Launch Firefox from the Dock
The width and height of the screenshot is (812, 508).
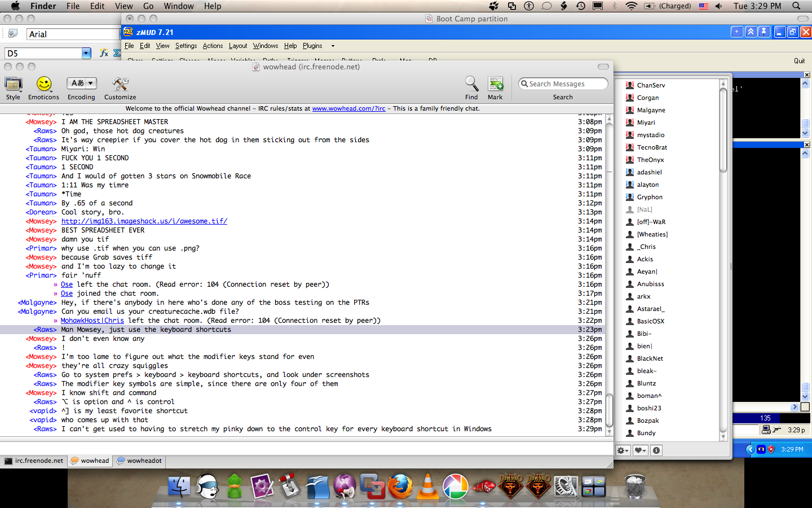coord(400,487)
